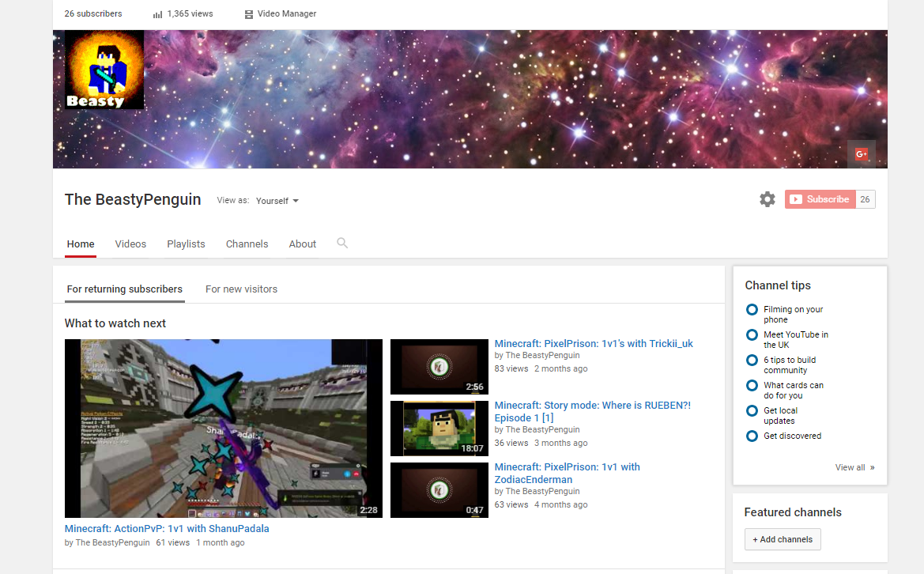Click The BeastyPenguin channel name heading
Image resolution: width=924 pixels, height=574 pixels.
click(133, 200)
